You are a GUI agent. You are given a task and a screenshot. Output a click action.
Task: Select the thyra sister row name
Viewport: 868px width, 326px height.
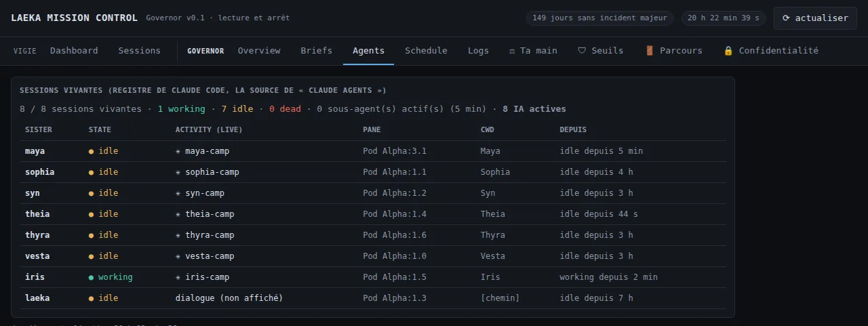point(37,235)
